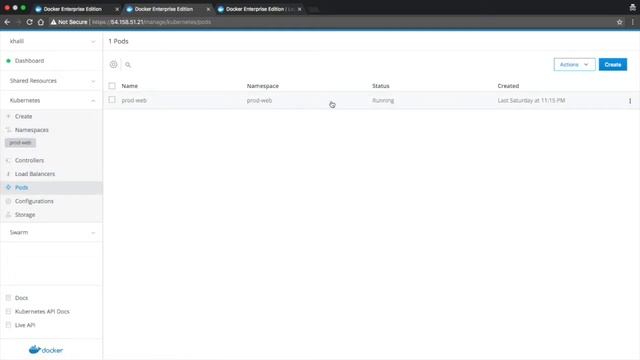
Task: Open the Kubernetes API Docs link
Action: click(x=42, y=311)
